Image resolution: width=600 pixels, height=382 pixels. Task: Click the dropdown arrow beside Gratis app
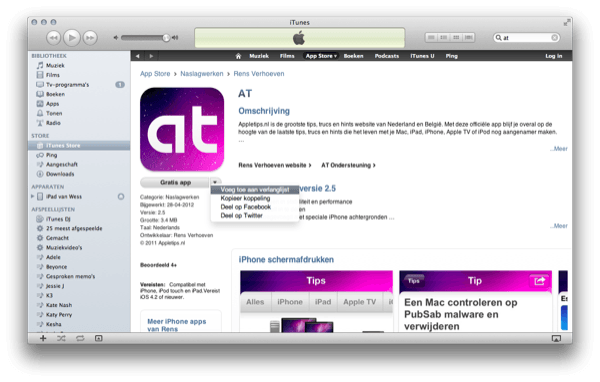click(x=215, y=182)
